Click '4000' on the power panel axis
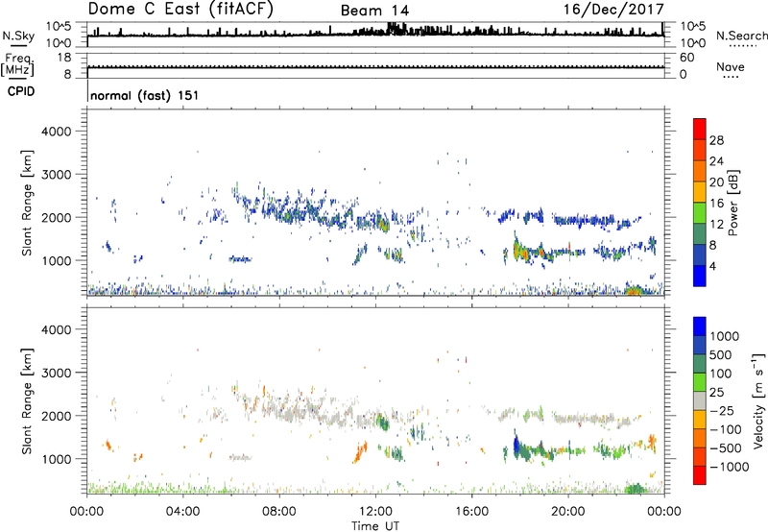 [56, 132]
